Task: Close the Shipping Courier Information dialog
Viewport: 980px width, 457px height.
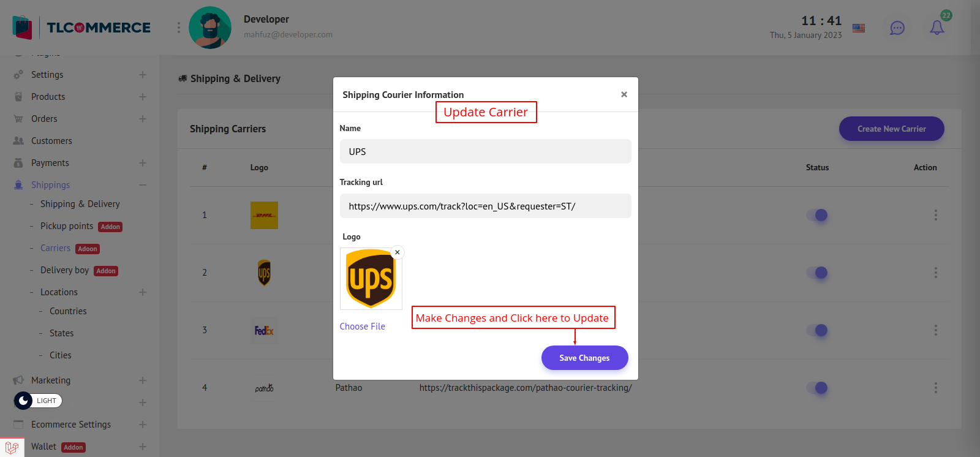Action: 624,94
